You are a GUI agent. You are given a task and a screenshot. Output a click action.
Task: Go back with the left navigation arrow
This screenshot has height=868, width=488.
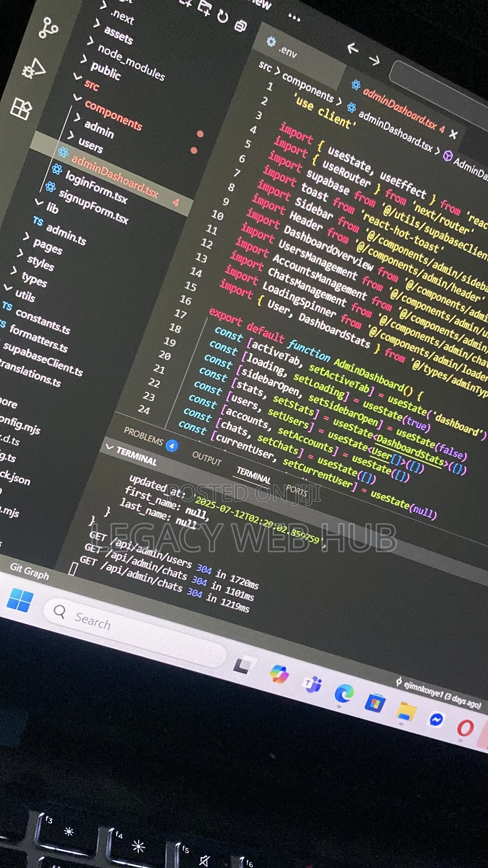point(353,48)
